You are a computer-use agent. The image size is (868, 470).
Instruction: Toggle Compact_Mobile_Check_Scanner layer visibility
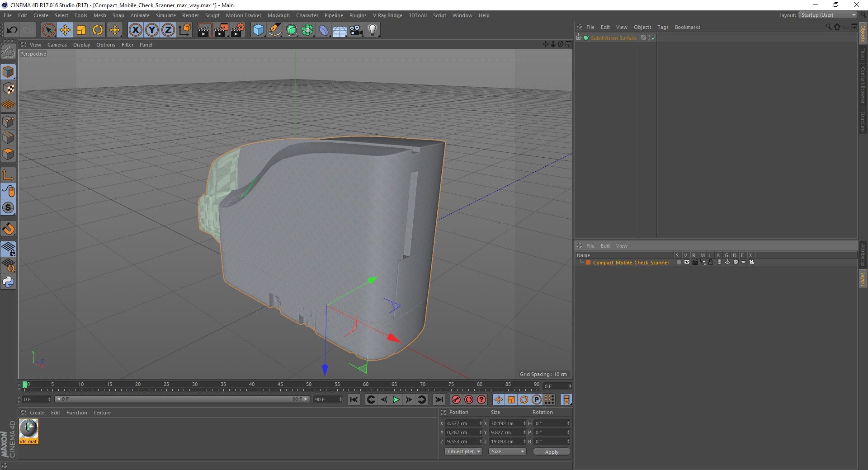click(687, 262)
